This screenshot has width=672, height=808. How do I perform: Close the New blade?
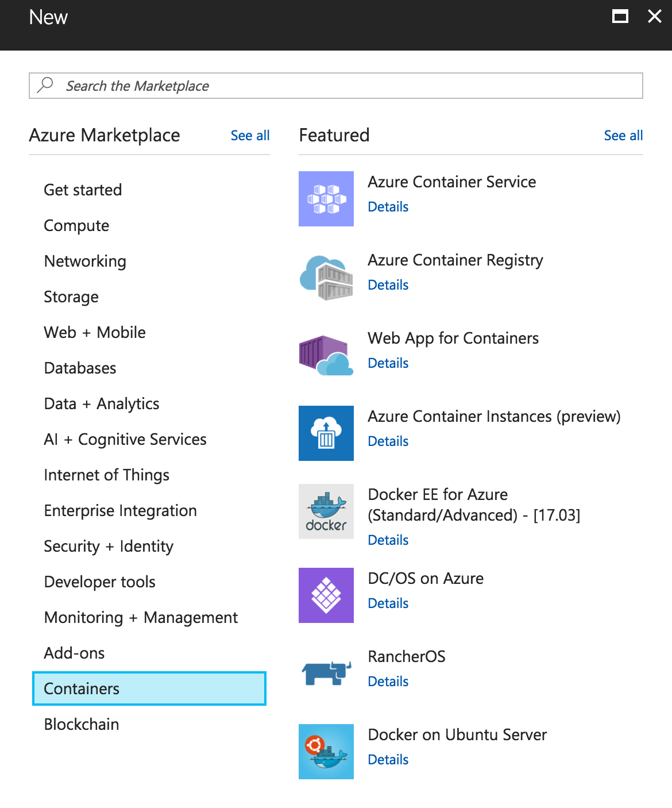pos(655,16)
